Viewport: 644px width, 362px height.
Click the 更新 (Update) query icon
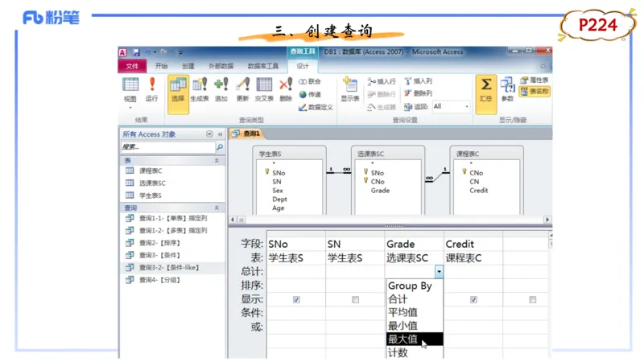242,88
